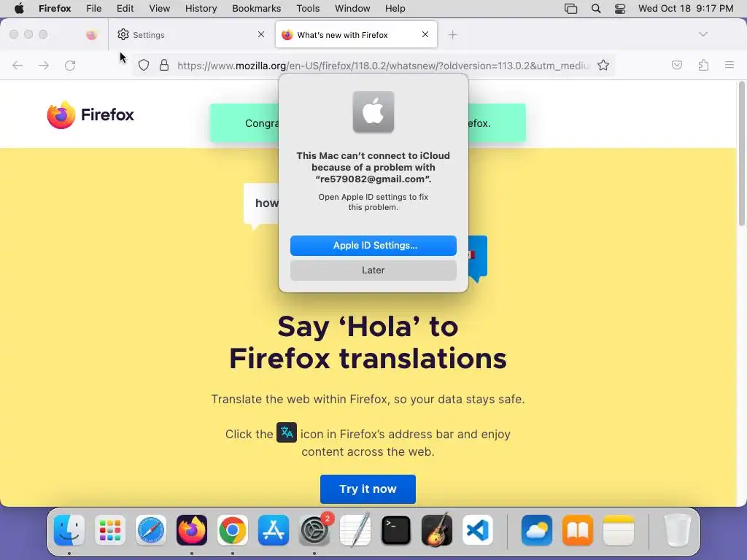
Task: Open the View menu
Action: pos(159,9)
